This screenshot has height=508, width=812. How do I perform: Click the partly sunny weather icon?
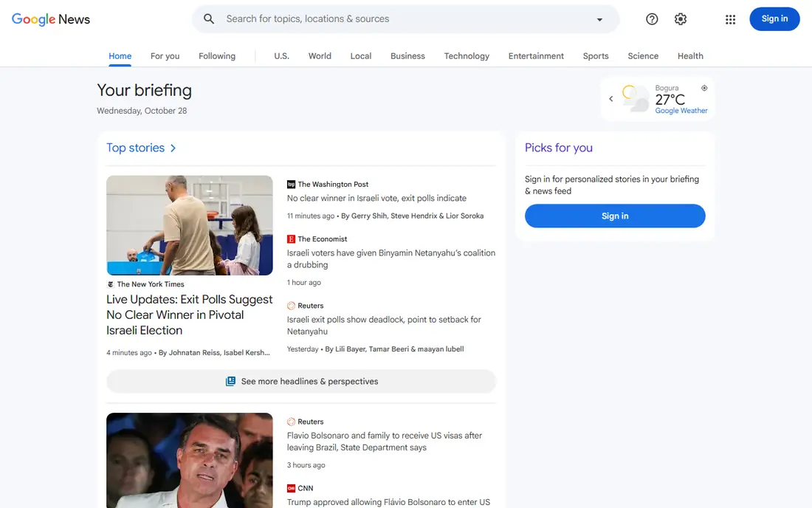click(x=636, y=98)
